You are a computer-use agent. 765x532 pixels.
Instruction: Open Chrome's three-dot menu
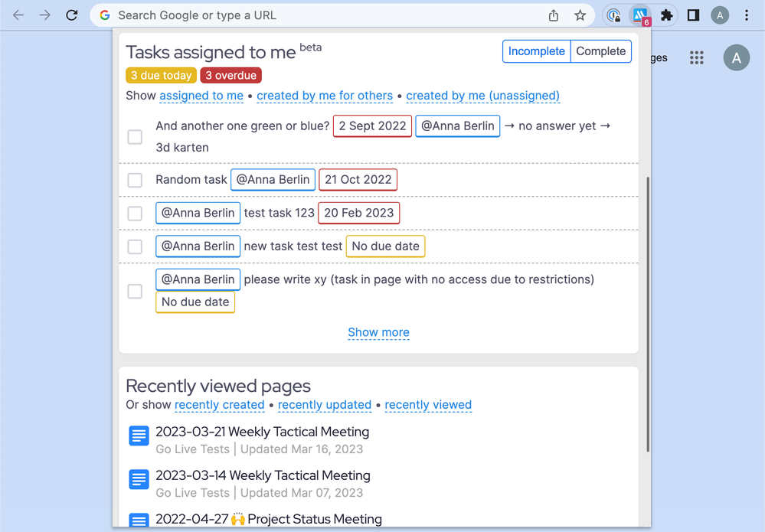click(x=746, y=15)
